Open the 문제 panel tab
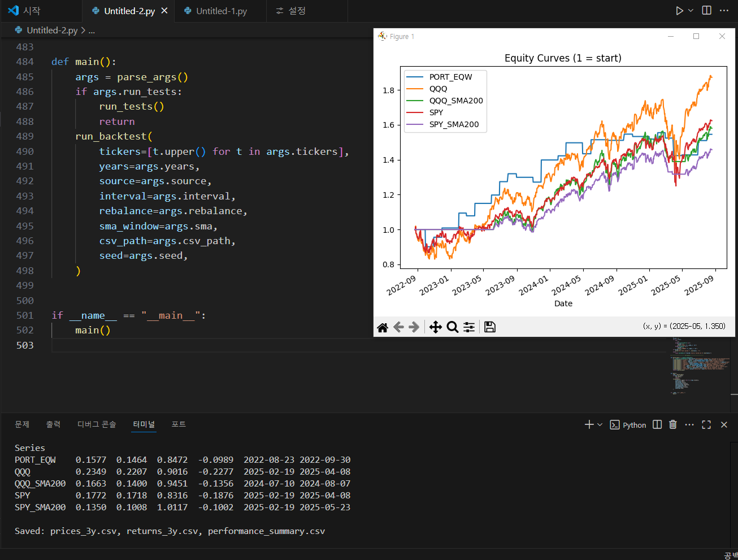Viewport: 738px width, 560px height. pyautogui.click(x=22, y=424)
